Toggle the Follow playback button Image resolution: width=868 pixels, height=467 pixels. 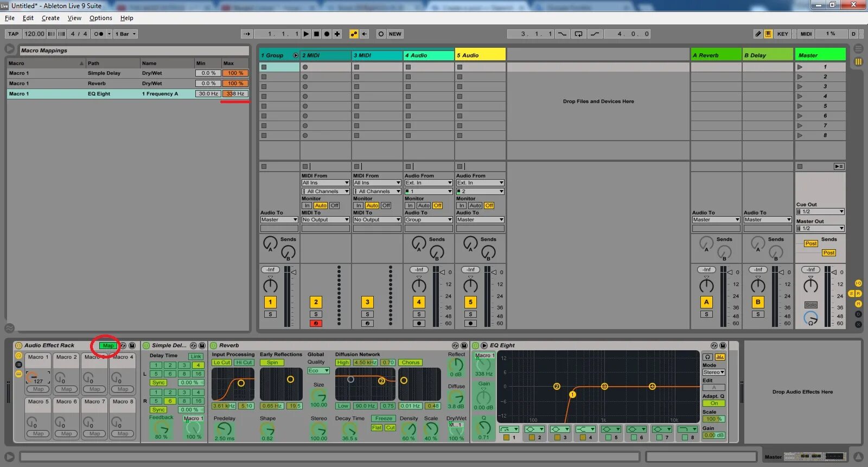coord(247,34)
